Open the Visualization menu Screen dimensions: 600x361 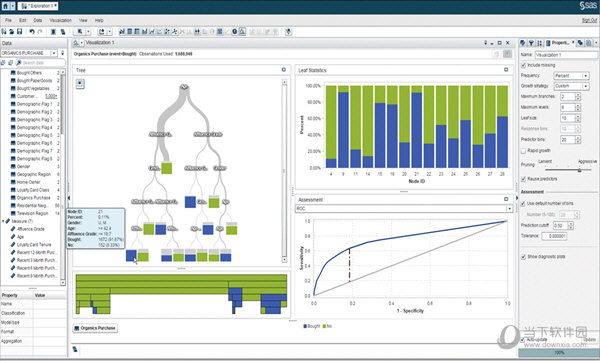pyautogui.click(x=60, y=20)
